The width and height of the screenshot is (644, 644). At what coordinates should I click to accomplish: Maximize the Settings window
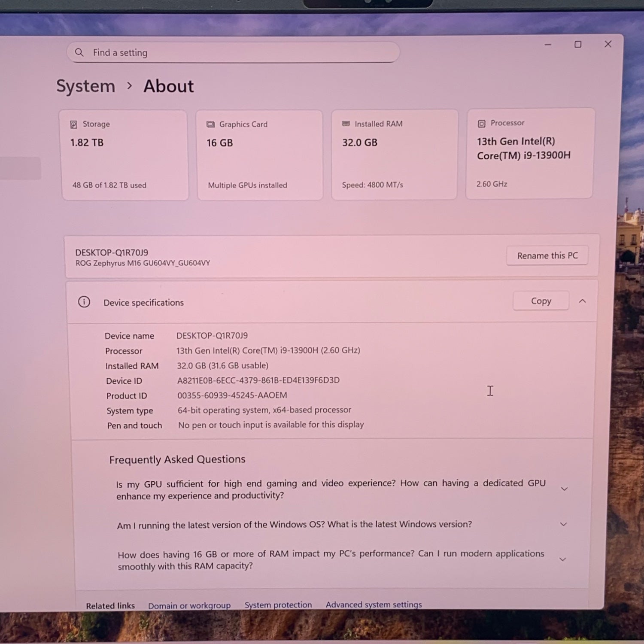click(x=578, y=45)
